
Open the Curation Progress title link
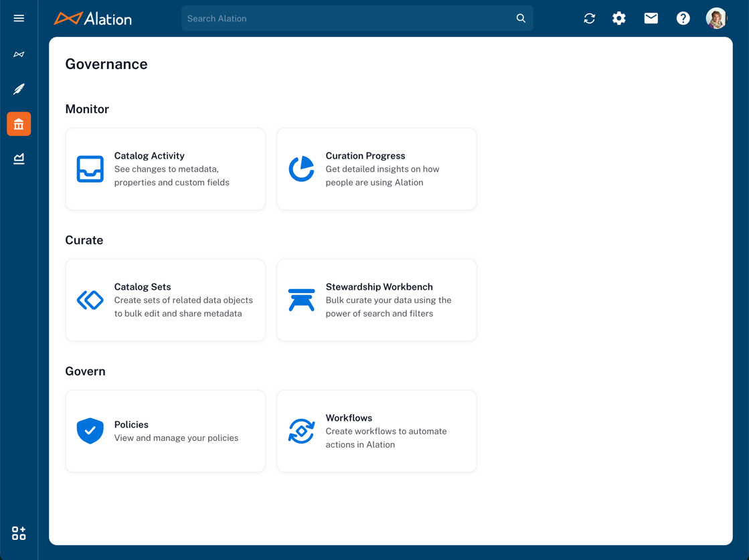coord(365,156)
